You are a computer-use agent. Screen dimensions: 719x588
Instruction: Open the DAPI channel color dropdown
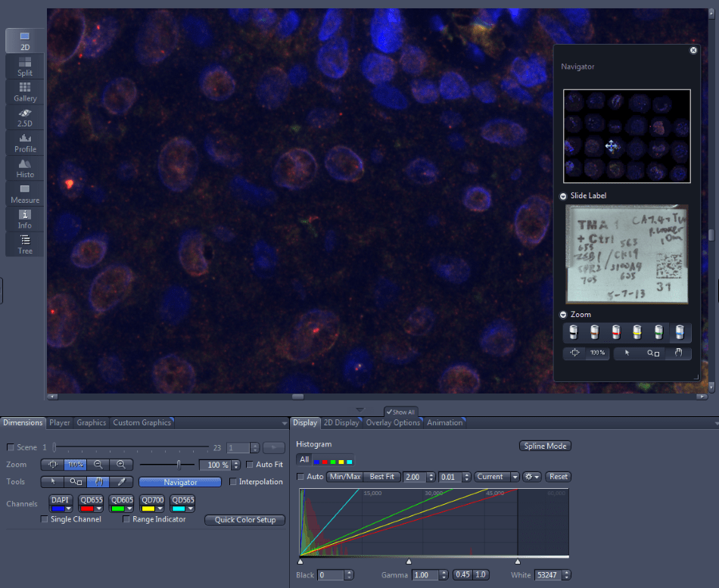pyautogui.click(x=68, y=509)
